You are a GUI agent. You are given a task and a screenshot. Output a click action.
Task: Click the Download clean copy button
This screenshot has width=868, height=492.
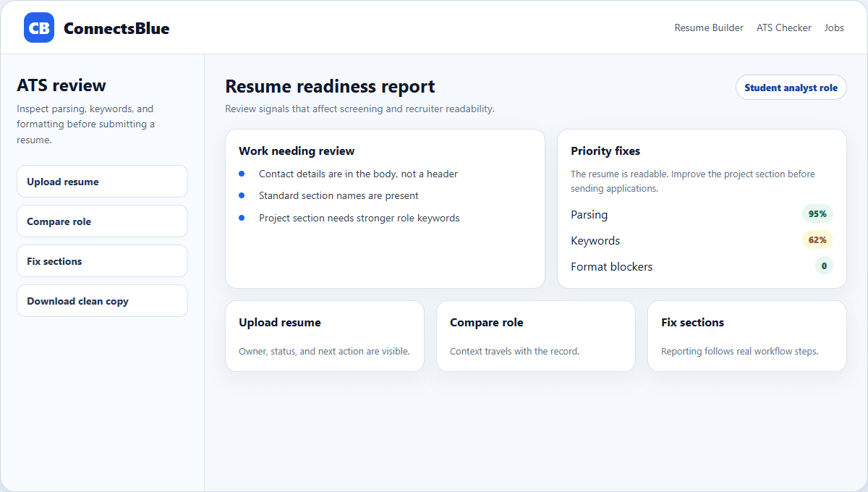point(102,301)
